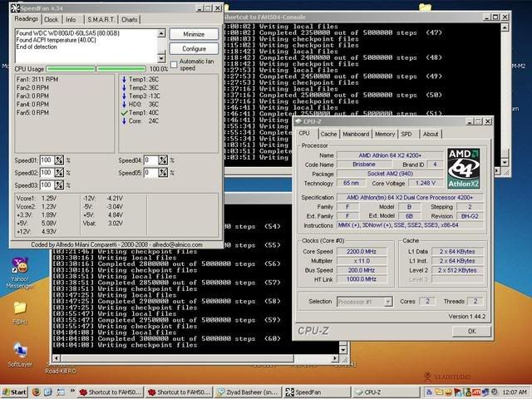Click the blue arrow beside Temp1: 26C

(124, 80)
